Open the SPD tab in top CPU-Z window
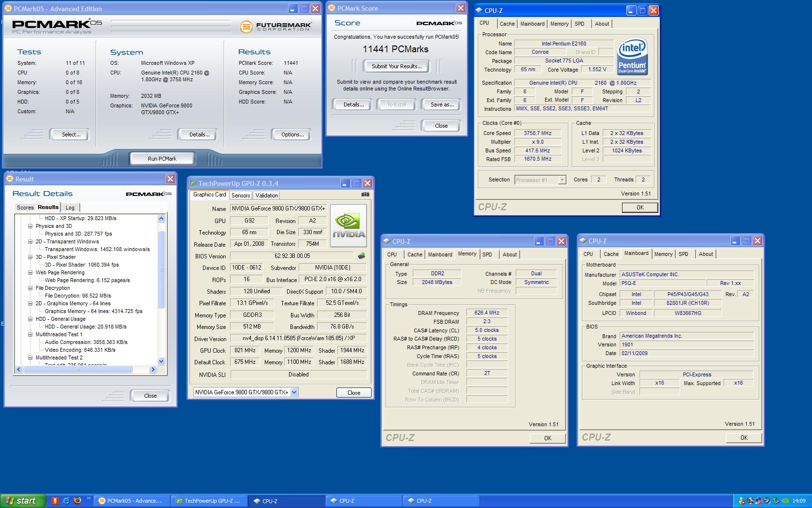The image size is (812, 508). click(x=580, y=24)
